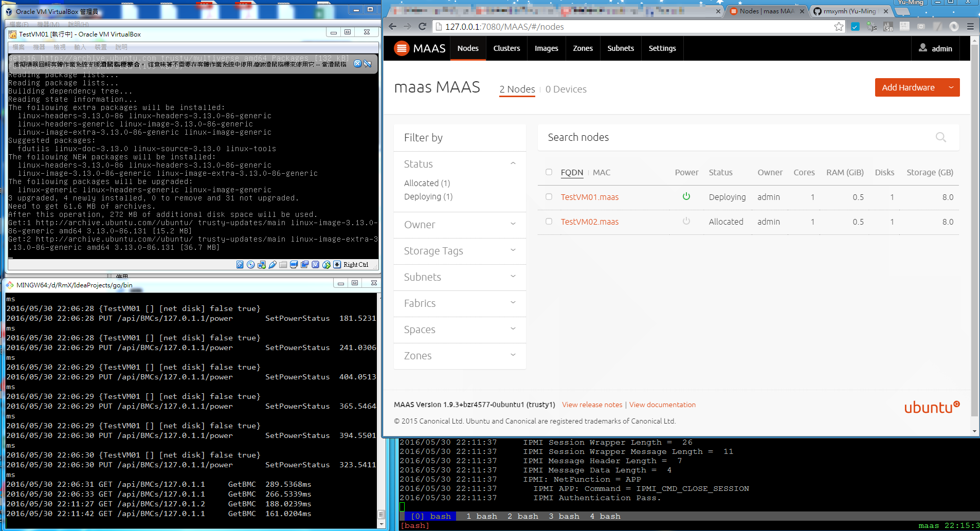The image size is (980, 531).
Task: Filter by Deploying (1) status
Action: (x=428, y=196)
